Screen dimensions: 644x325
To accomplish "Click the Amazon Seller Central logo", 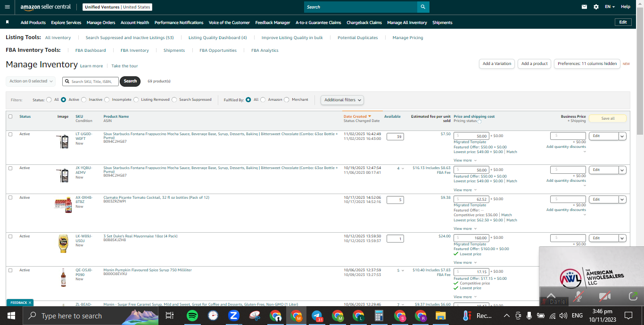I will tap(46, 7).
